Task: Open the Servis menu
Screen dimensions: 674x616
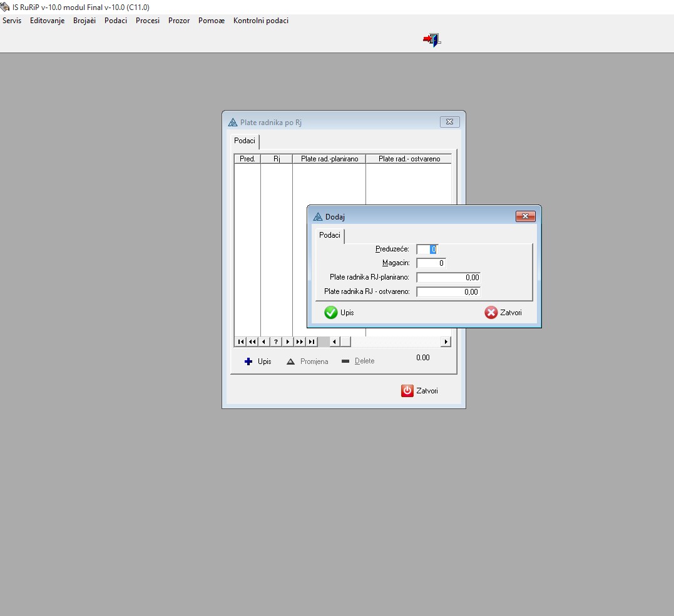Action: click(x=12, y=21)
